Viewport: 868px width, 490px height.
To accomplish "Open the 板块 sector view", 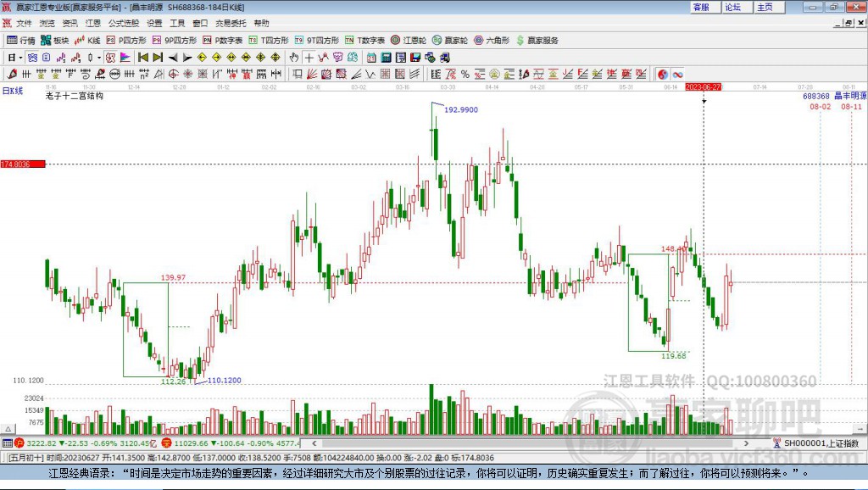I will pos(54,40).
